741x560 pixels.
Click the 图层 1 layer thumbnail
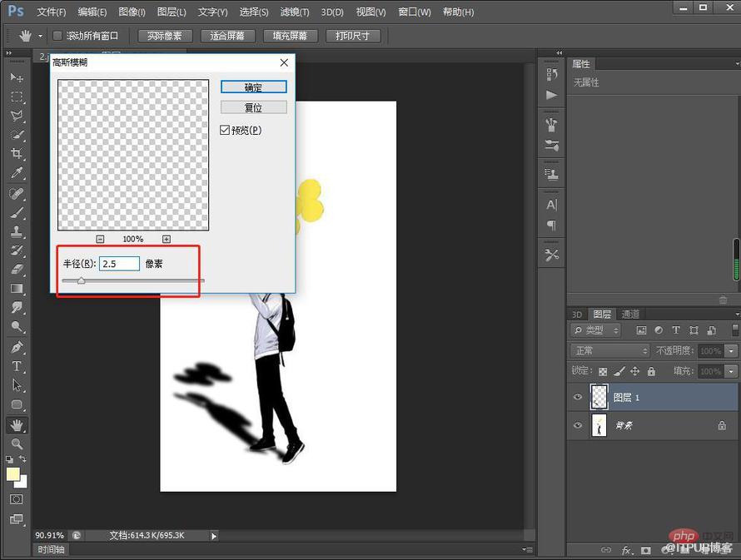(599, 397)
